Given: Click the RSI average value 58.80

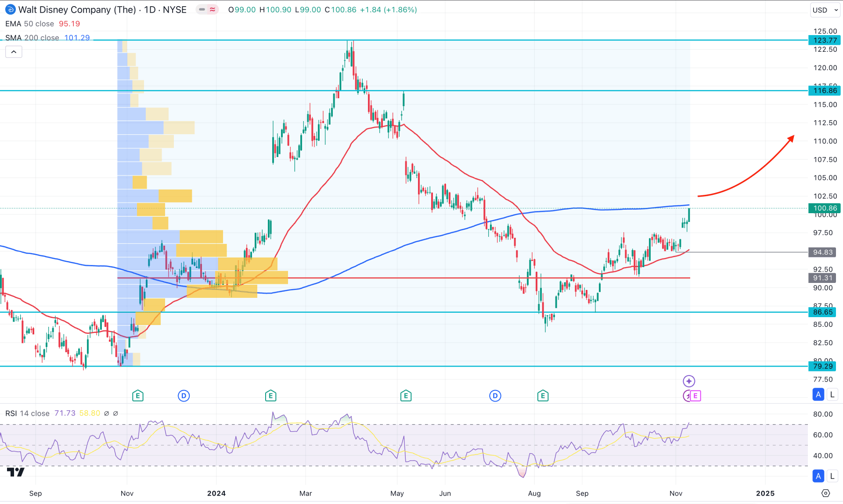Looking at the screenshot, I should (90, 413).
